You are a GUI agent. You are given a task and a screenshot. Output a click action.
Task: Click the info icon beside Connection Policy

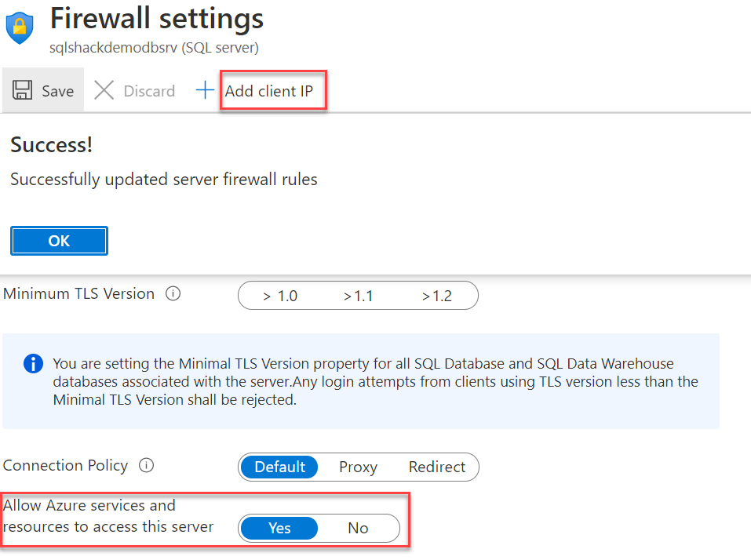tap(146, 466)
